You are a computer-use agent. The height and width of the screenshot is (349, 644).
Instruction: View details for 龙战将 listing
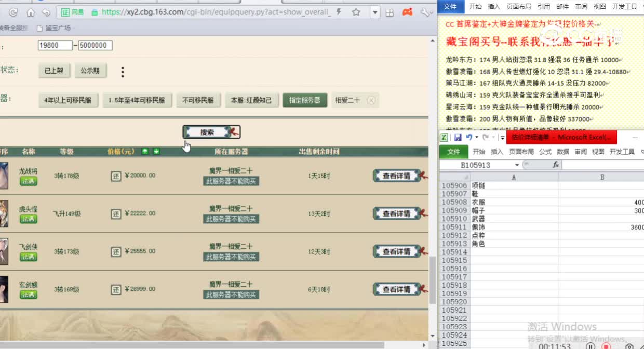tap(397, 176)
